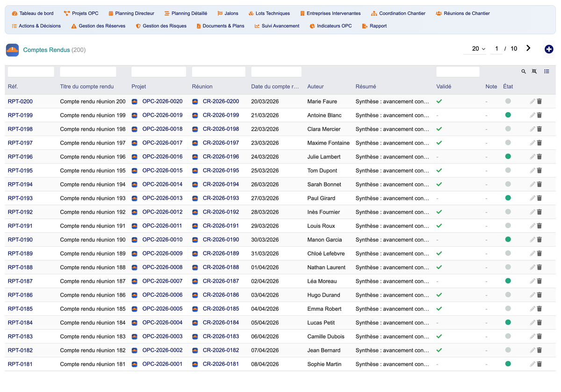Image resolution: width=561 pixels, height=392 pixels.
Task: Open the Rapport menu item
Action: click(374, 26)
